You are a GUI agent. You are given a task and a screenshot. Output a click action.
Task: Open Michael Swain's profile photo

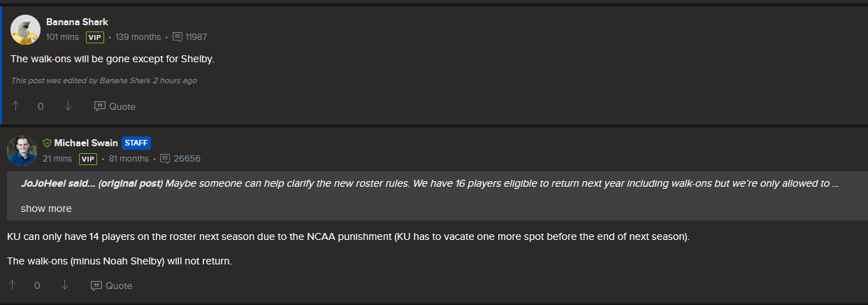(x=22, y=150)
